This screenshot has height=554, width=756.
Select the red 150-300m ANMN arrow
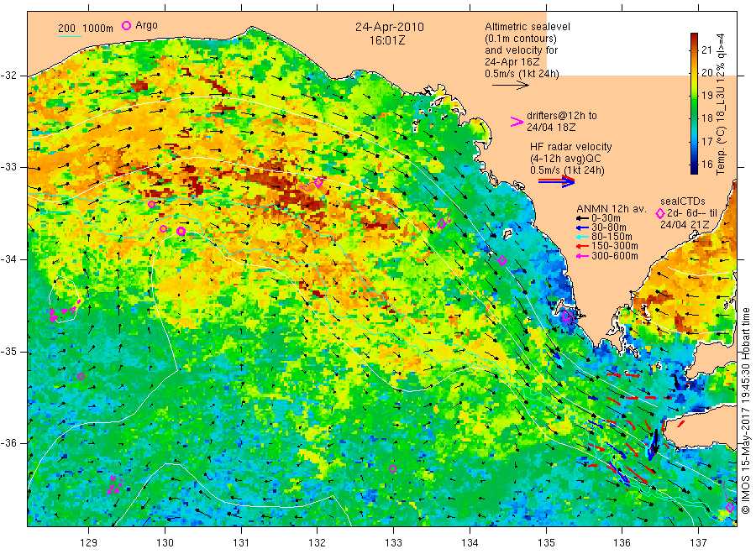click(581, 247)
